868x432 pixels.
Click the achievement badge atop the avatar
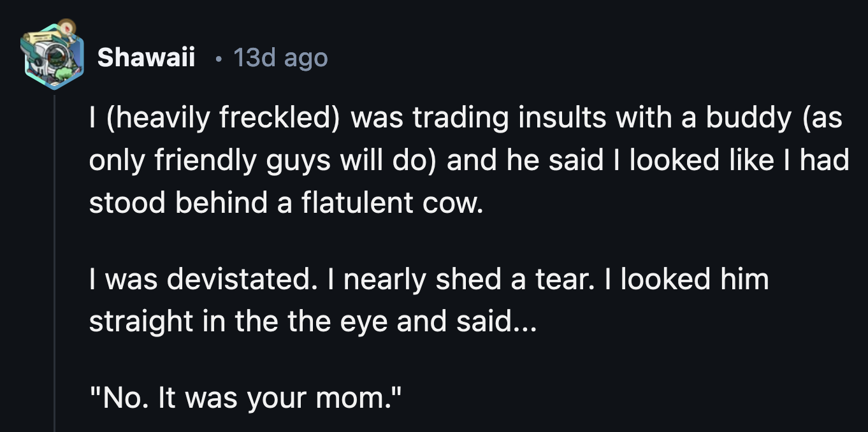[65, 28]
